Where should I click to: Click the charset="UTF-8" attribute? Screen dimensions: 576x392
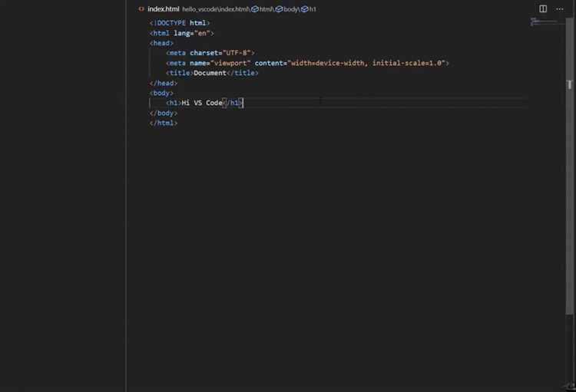point(220,53)
